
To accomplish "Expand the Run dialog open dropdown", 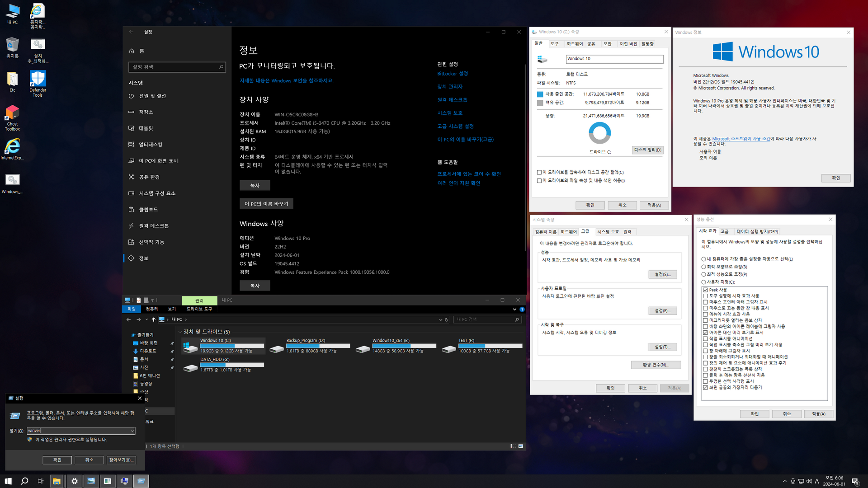I will [132, 431].
